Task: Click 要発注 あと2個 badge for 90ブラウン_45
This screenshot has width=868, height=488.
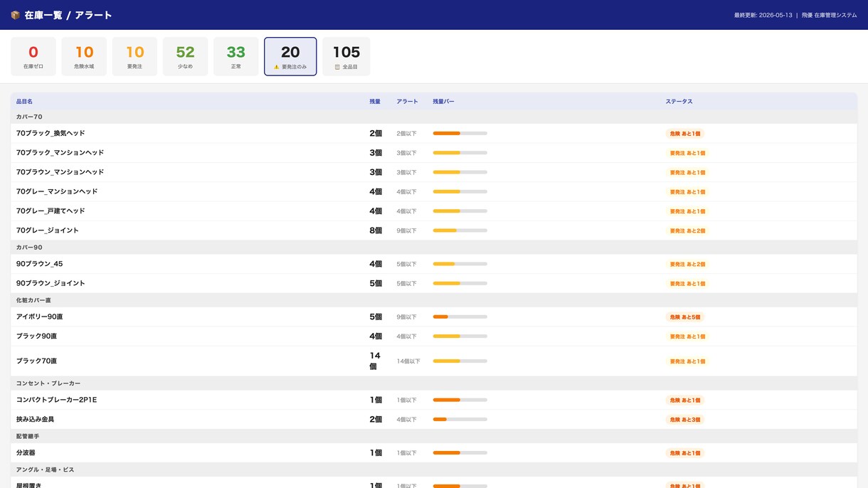Action: coord(687,264)
